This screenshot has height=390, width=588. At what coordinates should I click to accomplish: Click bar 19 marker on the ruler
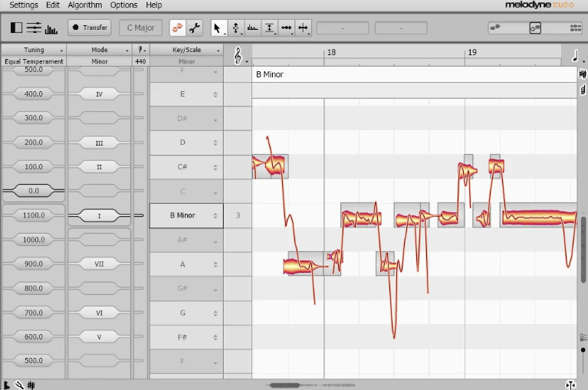click(x=472, y=52)
